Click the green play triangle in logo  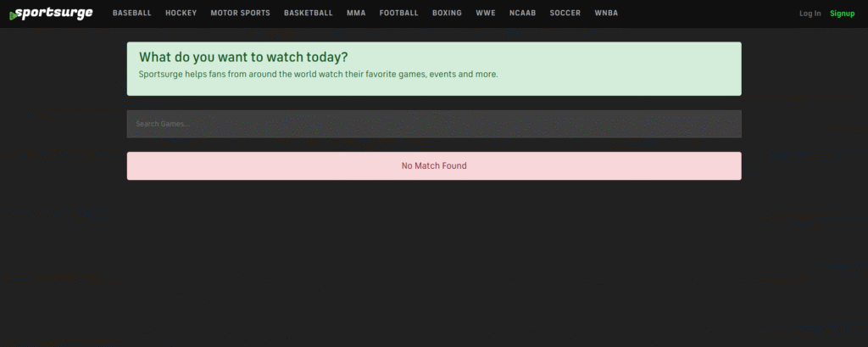click(14, 16)
